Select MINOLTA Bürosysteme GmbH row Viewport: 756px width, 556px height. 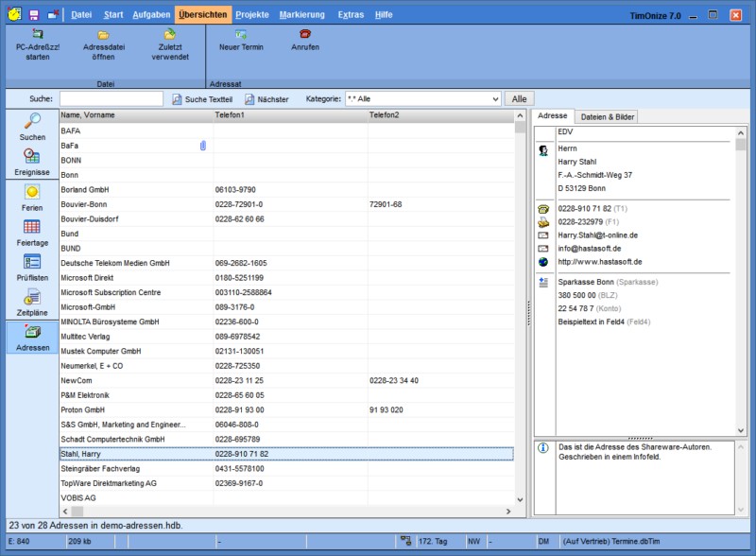tap(286, 321)
